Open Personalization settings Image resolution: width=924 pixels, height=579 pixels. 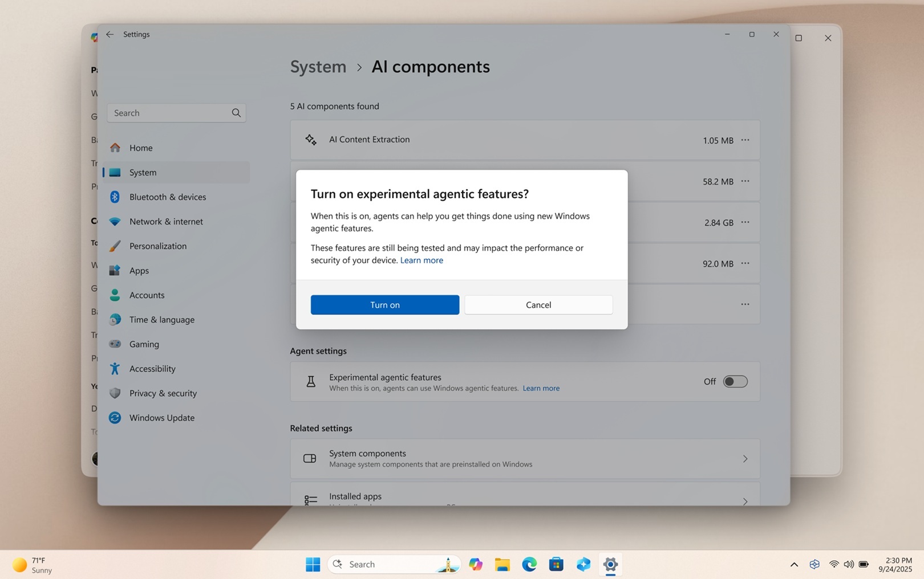(x=158, y=246)
